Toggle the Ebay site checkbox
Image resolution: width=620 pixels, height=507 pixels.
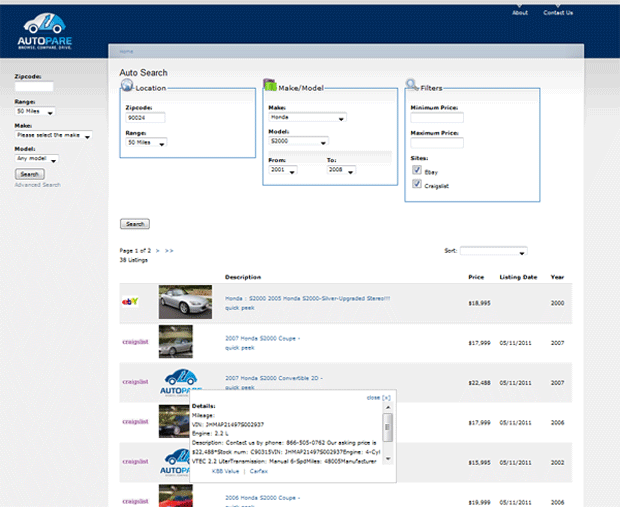[x=417, y=170]
